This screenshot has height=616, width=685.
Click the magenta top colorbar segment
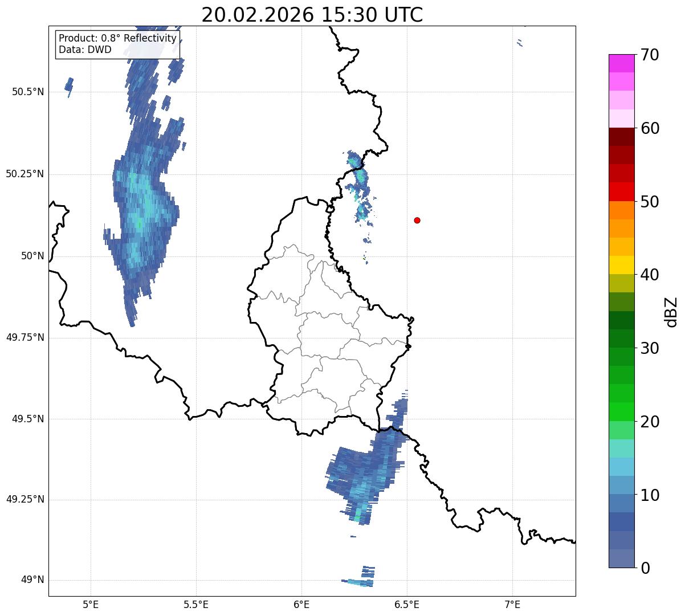pyautogui.click(x=622, y=63)
